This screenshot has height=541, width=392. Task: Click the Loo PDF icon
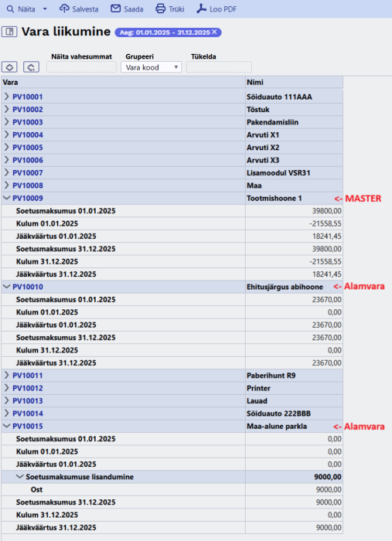tap(201, 9)
